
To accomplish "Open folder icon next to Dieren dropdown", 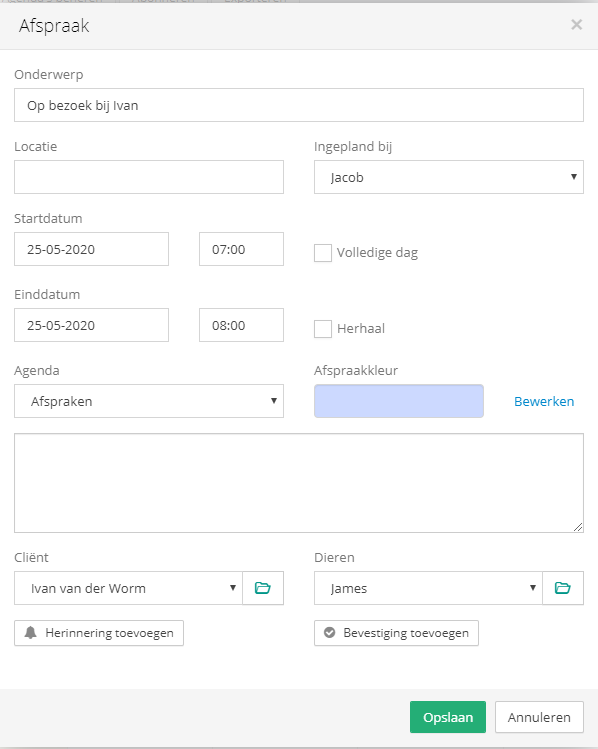I will click(x=563, y=588).
